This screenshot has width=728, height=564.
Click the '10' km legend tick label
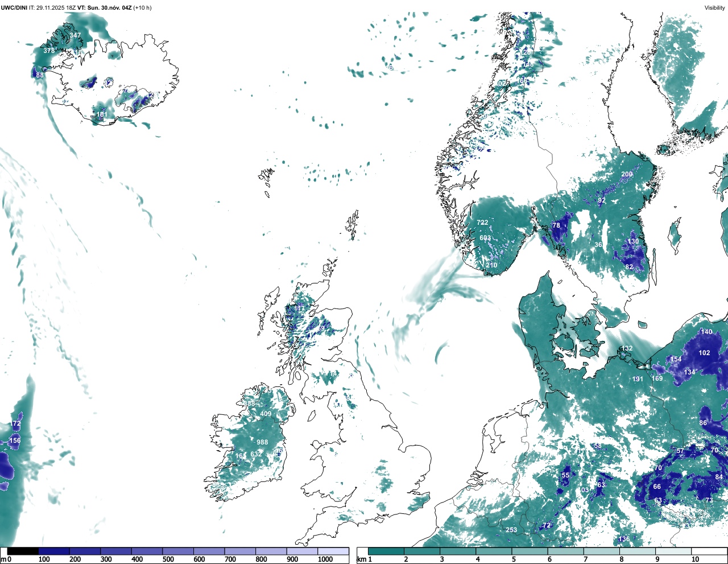[695, 559]
